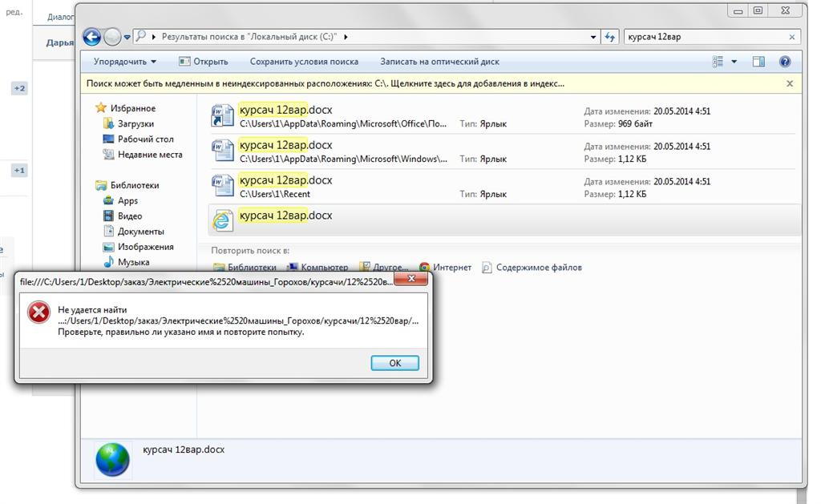Change view using the view mode icon
The width and height of the screenshot is (821, 504).
coord(718,62)
